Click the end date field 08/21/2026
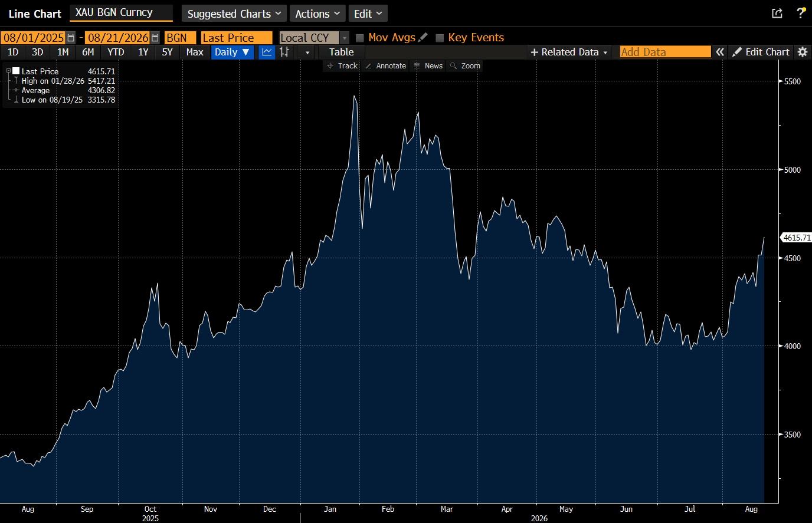 (118, 38)
